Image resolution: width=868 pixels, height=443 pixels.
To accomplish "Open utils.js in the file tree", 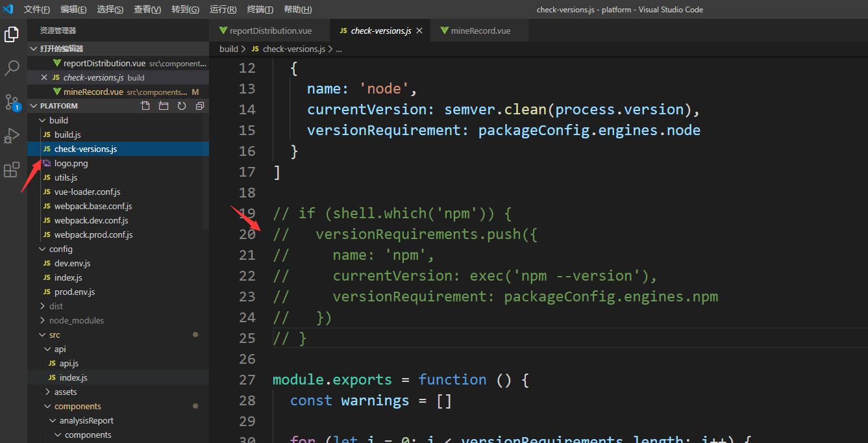I will tap(118, 177).
